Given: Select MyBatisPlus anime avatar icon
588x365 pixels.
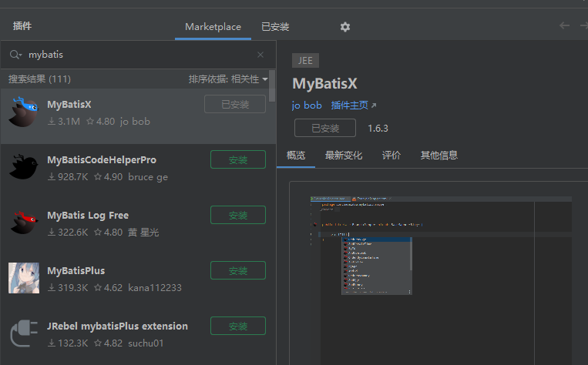Looking at the screenshot, I should (24, 278).
